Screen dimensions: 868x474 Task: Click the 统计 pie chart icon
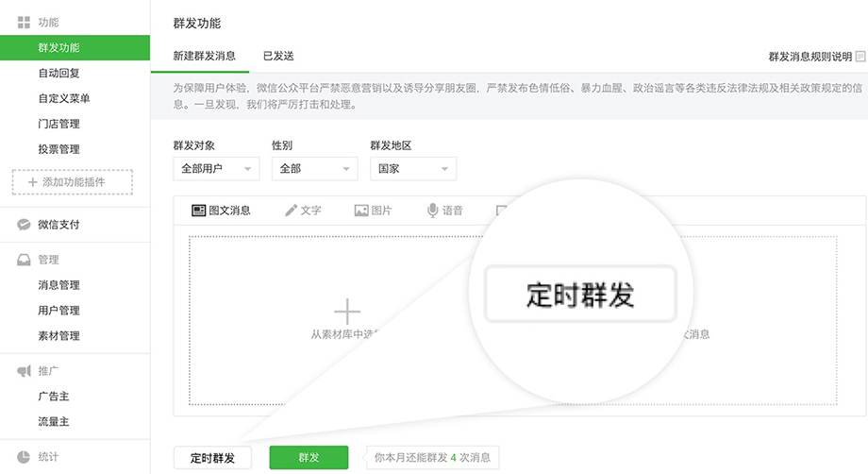pyautogui.click(x=24, y=457)
